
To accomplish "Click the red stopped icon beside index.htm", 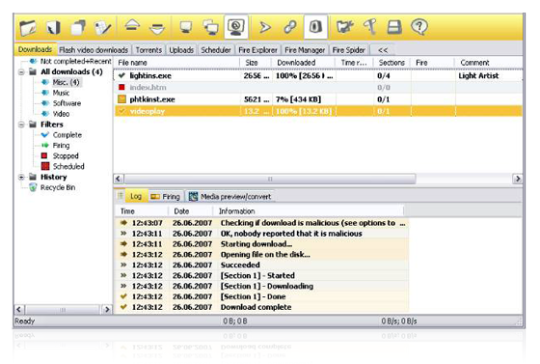I will tap(122, 87).
